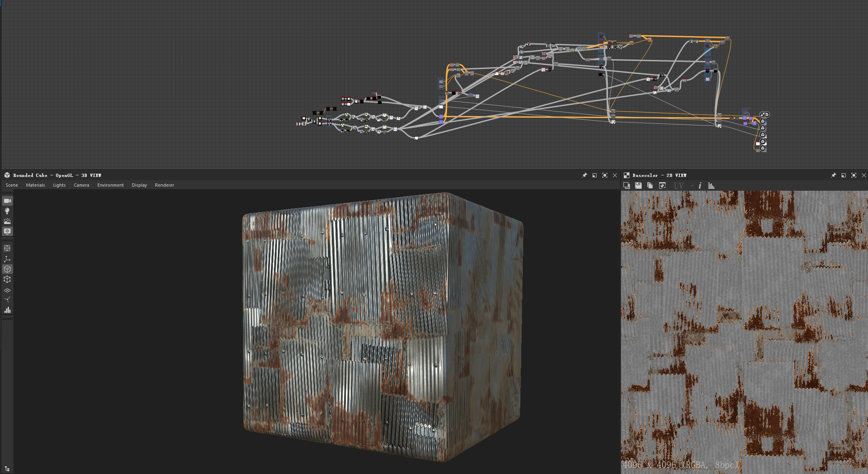Click the globe-with-checkmark image icon in 2D view toolbar
868x474 pixels.
click(x=662, y=185)
